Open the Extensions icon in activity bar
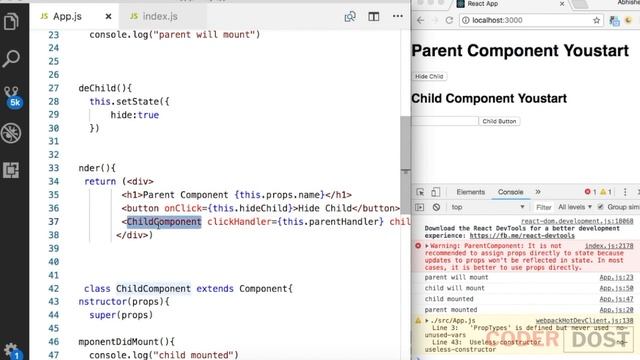This screenshot has width=640, height=360. 11,170
